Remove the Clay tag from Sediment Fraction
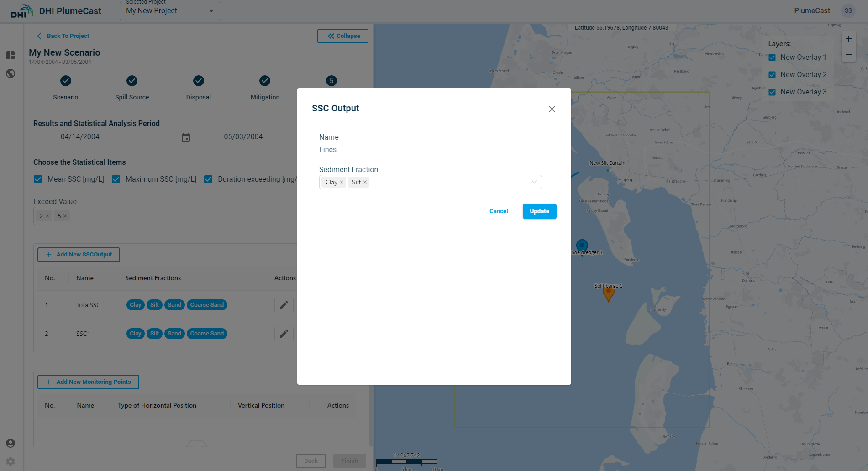 [x=342, y=182]
